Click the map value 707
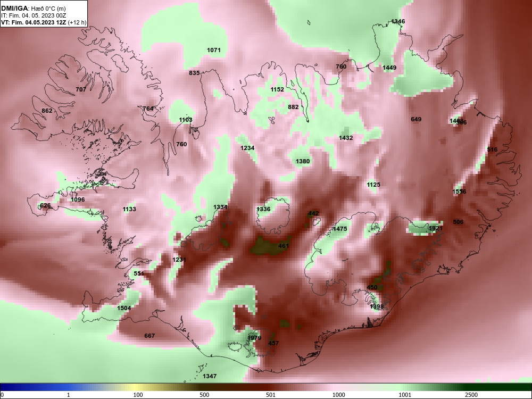 tap(81, 89)
